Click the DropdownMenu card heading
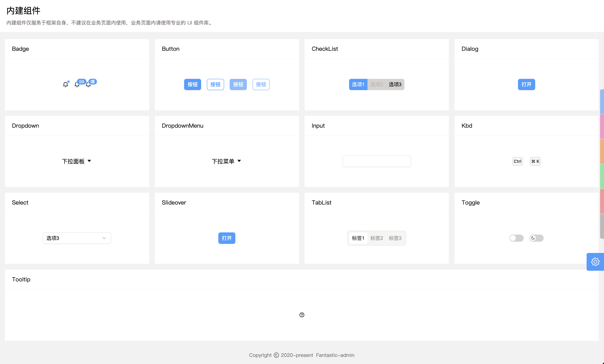This screenshot has width=604, height=364. click(x=182, y=126)
